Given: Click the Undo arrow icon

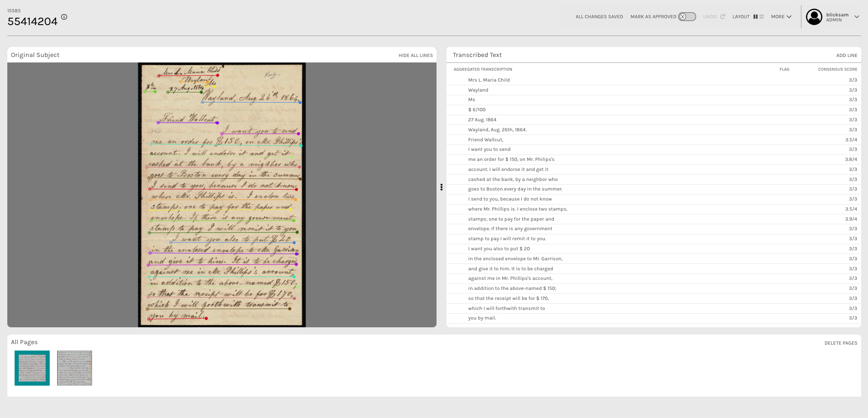Looking at the screenshot, I should click(x=722, y=17).
